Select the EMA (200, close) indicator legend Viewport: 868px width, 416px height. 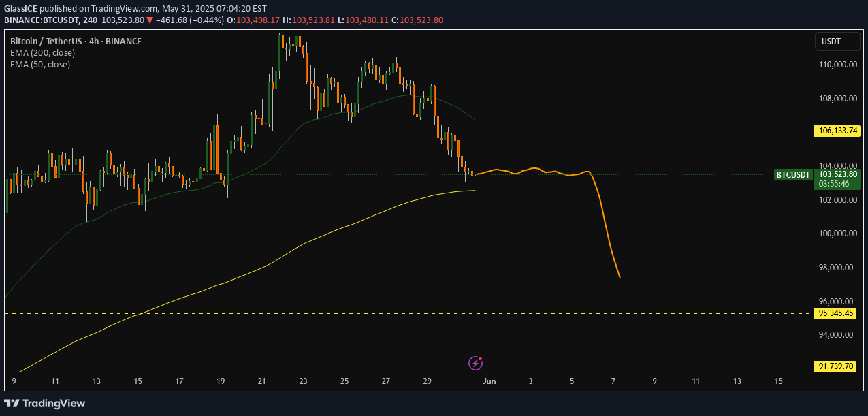42,52
